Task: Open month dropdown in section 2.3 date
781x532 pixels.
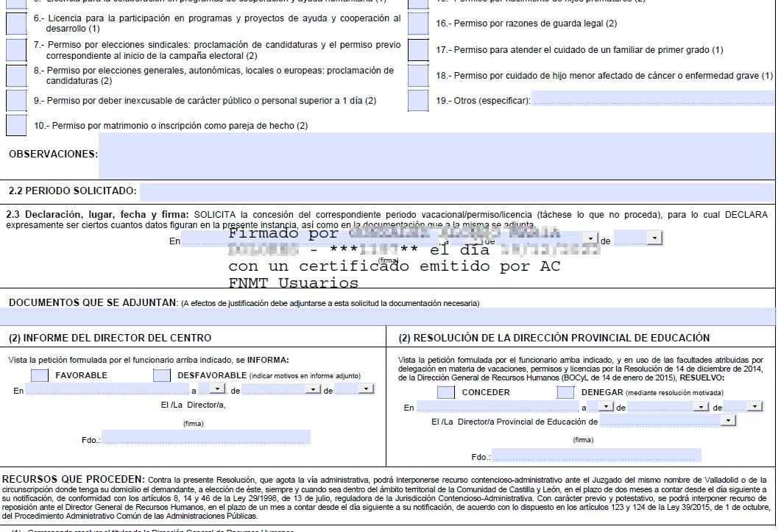Action: click(591, 238)
